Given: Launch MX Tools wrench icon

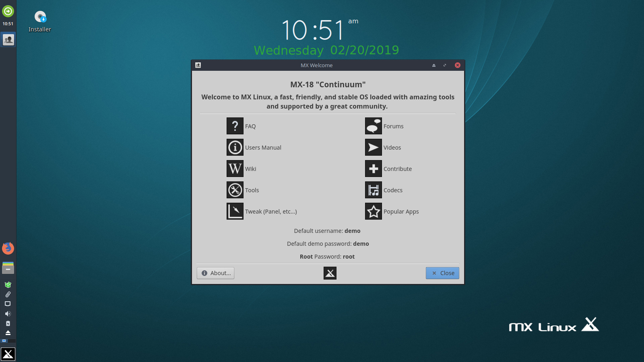Looking at the screenshot, I should point(235,190).
